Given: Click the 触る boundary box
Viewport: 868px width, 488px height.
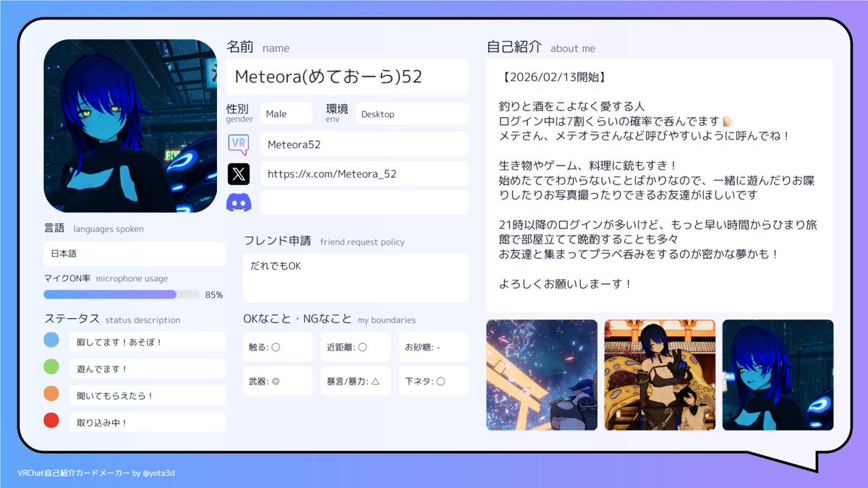Looking at the screenshot, I should tap(278, 347).
